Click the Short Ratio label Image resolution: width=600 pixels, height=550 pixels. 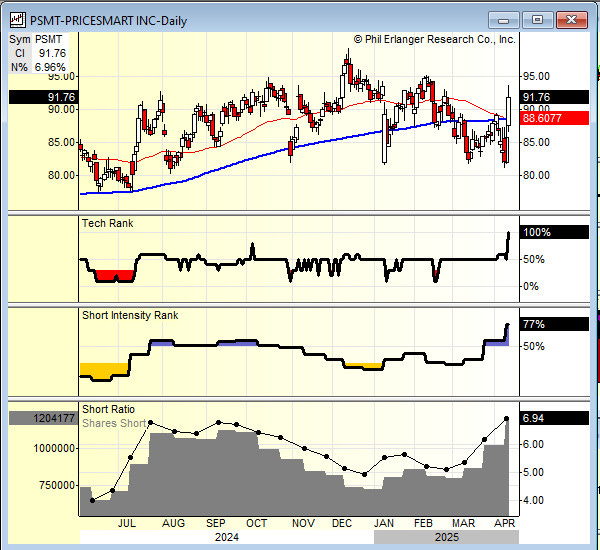pos(108,409)
